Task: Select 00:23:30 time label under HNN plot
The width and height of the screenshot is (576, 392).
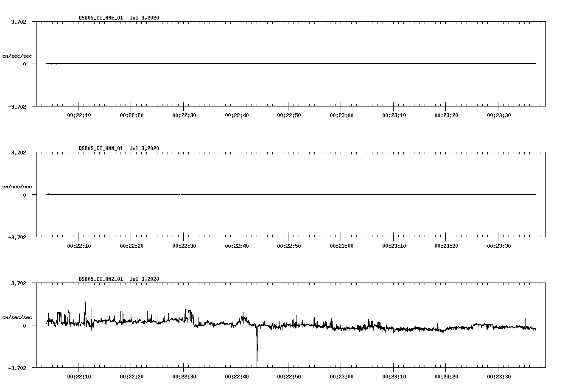Action: 499,246
